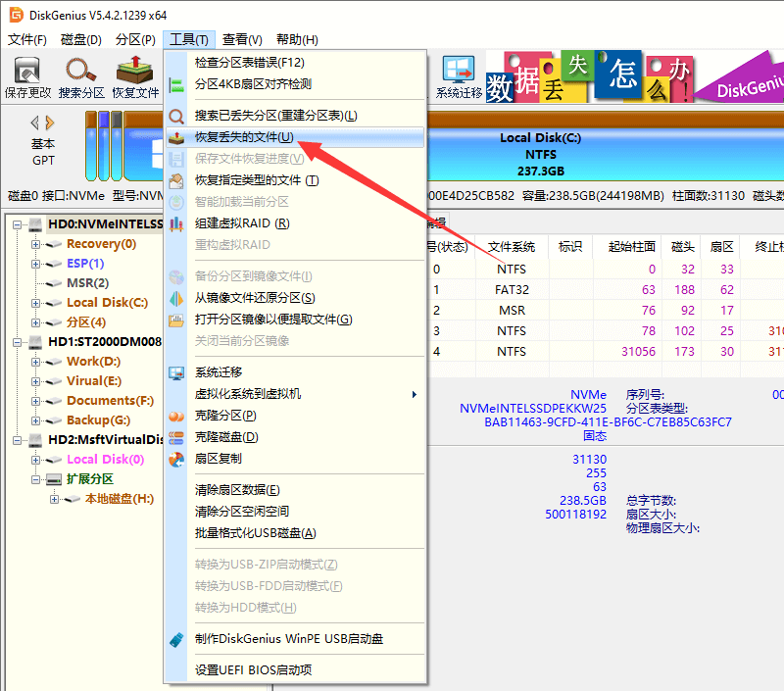This screenshot has width=784, height=691.
Task: Expand the 分区(4) tree node
Action: point(35,322)
